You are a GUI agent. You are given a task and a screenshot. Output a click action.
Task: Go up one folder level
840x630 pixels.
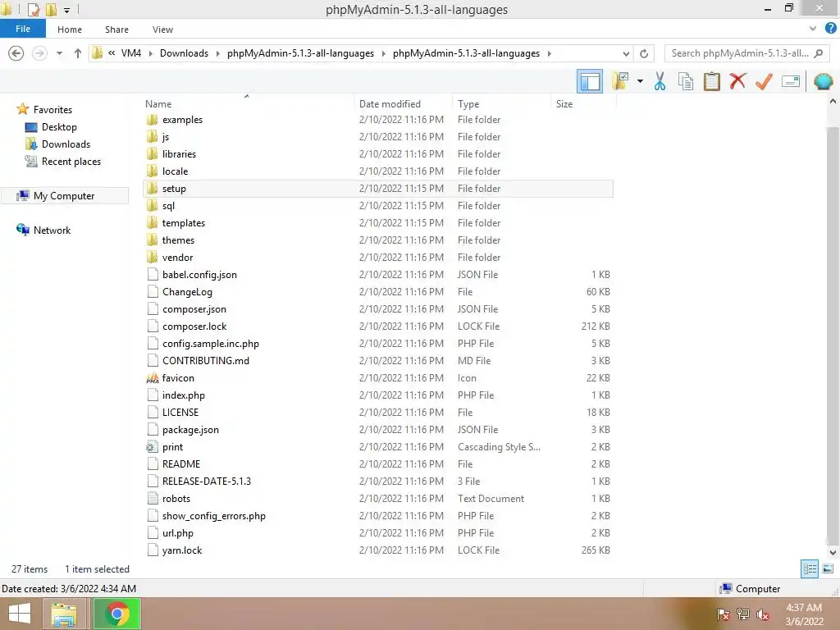[78, 53]
